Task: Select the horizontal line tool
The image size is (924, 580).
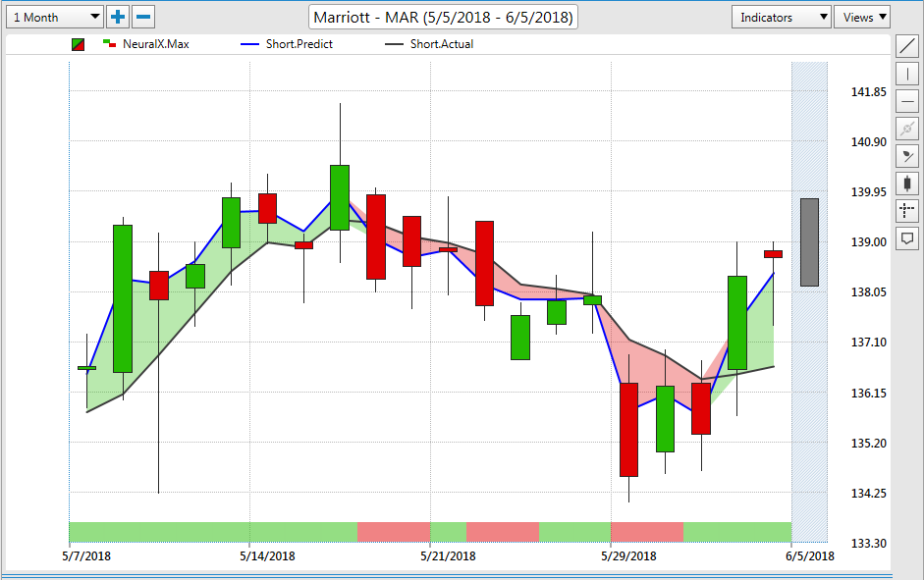Action: [906, 100]
